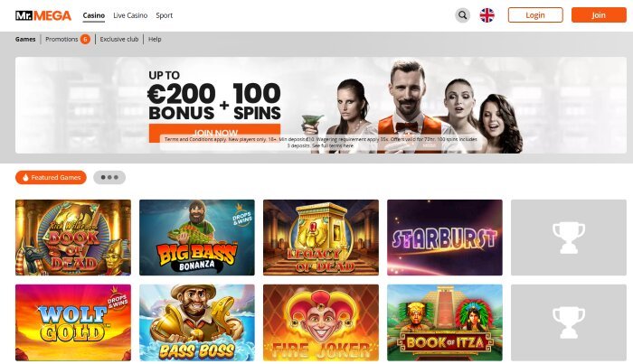
Task: Launch the Starburst game thumbnail
Action: tap(445, 238)
